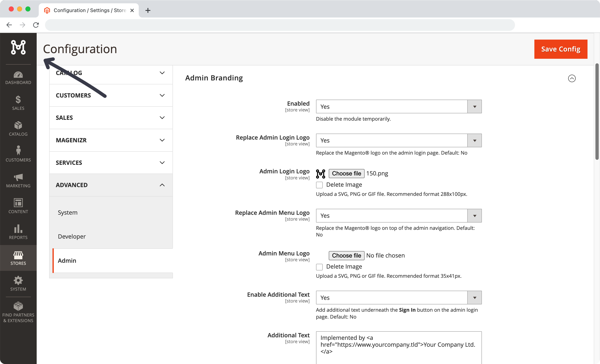This screenshot has width=600, height=364.
Task: Check Delete Image under Admin Menu Logo
Action: (319, 267)
